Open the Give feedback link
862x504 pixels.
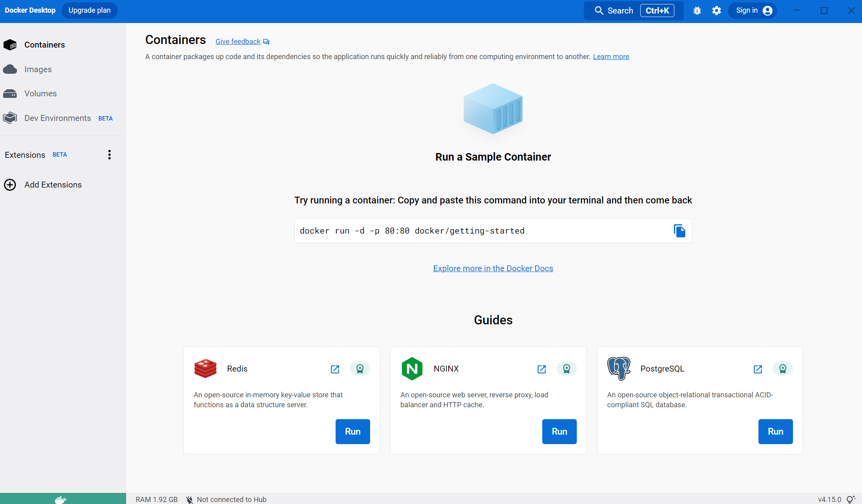pos(238,42)
